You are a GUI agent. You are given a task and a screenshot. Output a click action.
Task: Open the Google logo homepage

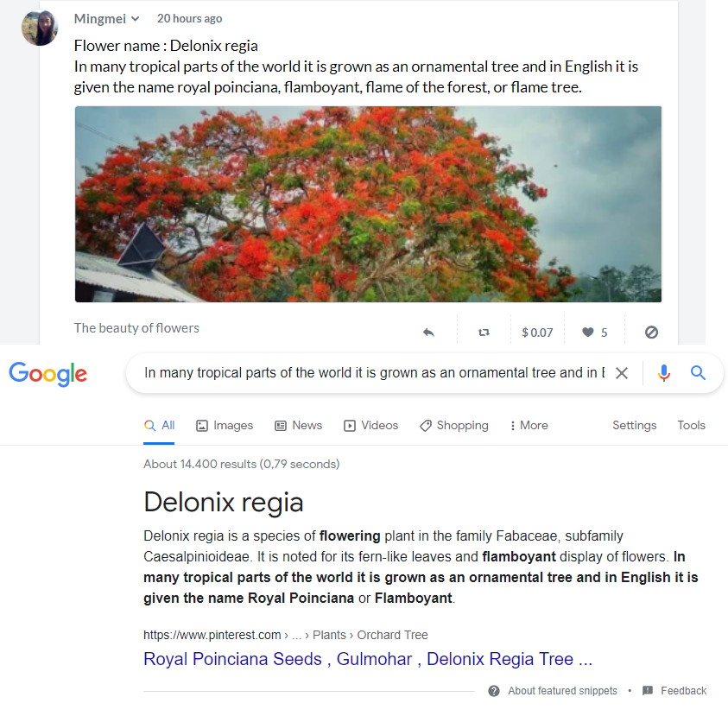[x=47, y=374]
